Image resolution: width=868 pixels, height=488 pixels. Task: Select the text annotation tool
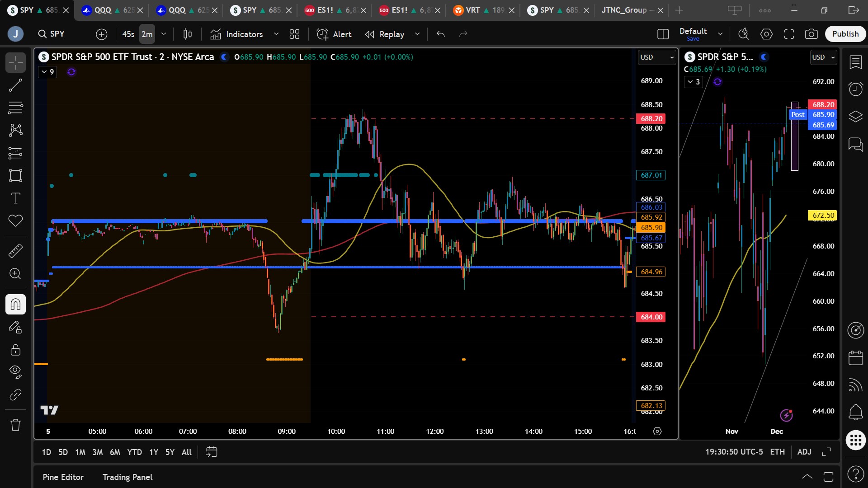click(15, 198)
